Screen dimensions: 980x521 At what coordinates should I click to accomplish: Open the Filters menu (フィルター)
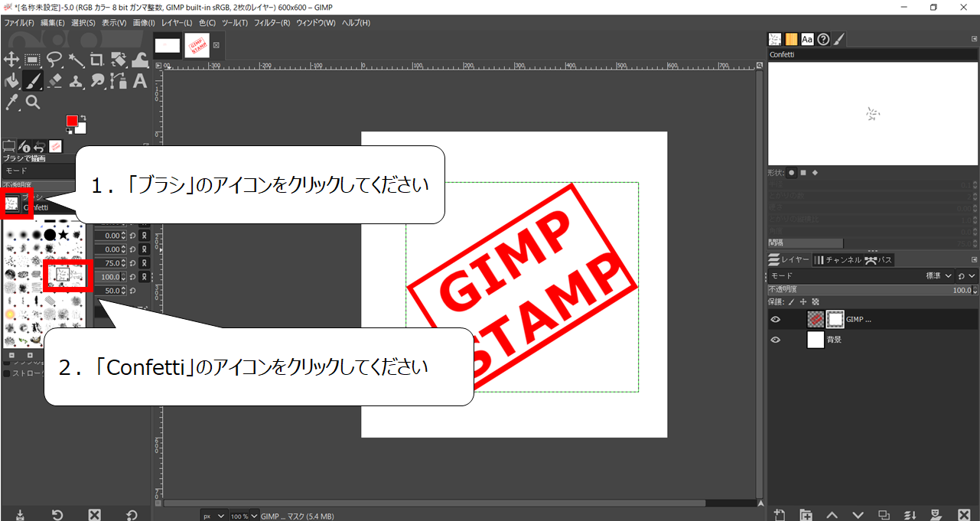tap(272, 23)
